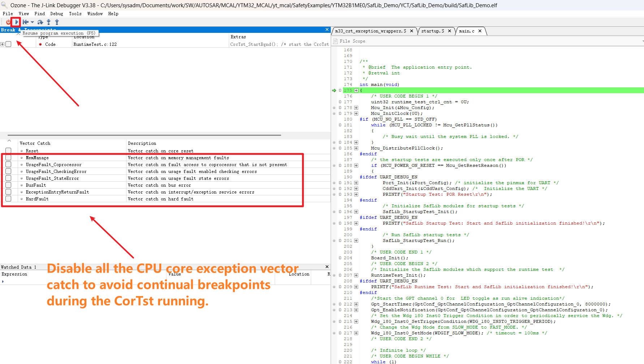Close the startup.S tab with its X
The height and width of the screenshot is (364, 644).
[x=450, y=31]
